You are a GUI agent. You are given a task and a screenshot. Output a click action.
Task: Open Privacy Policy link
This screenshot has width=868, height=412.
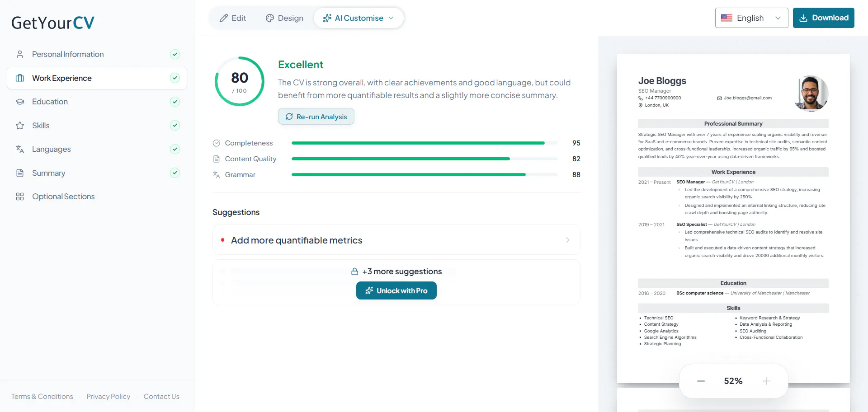click(108, 397)
